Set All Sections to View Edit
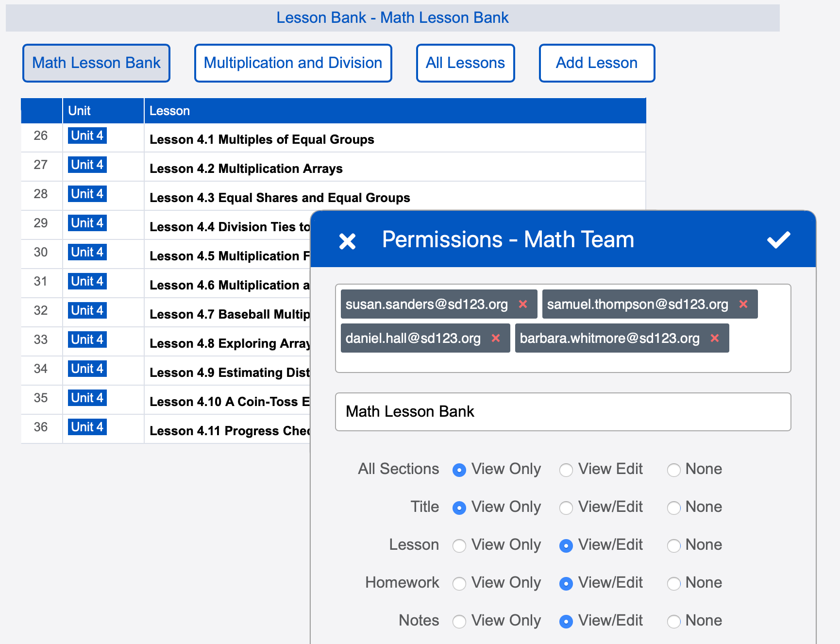The height and width of the screenshot is (644, 840). (566, 470)
